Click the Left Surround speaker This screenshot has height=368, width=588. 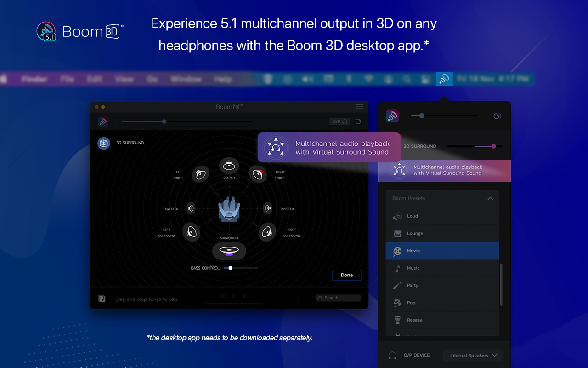[192, 232]
